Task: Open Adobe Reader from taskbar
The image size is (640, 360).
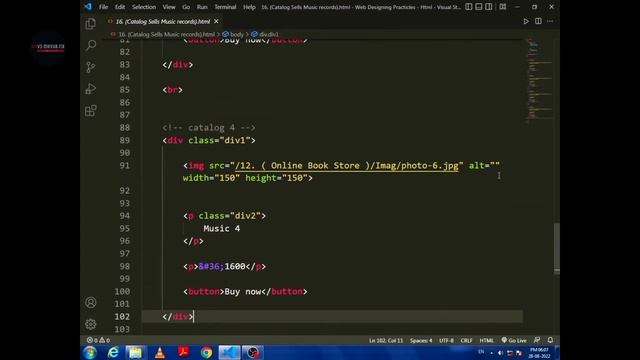Action: click(x=183, y=352)
